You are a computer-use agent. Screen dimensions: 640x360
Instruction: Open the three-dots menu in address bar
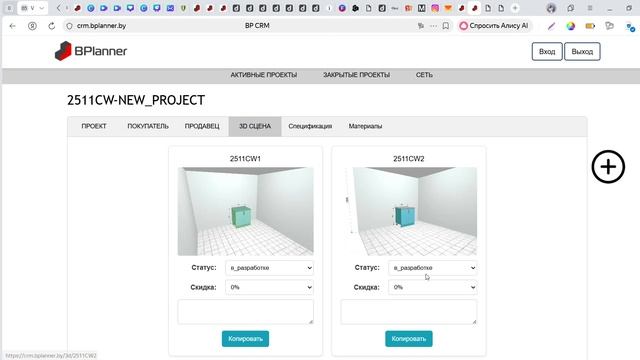click(x=433, y=26)
